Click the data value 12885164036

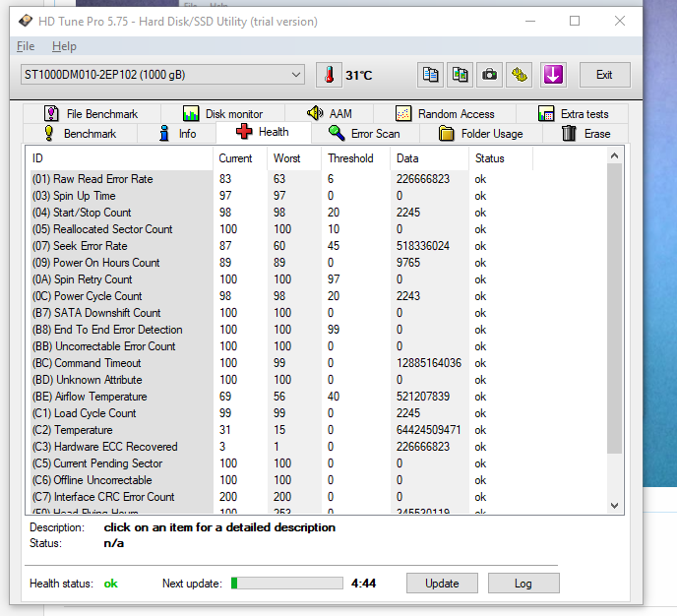(429, 363)
